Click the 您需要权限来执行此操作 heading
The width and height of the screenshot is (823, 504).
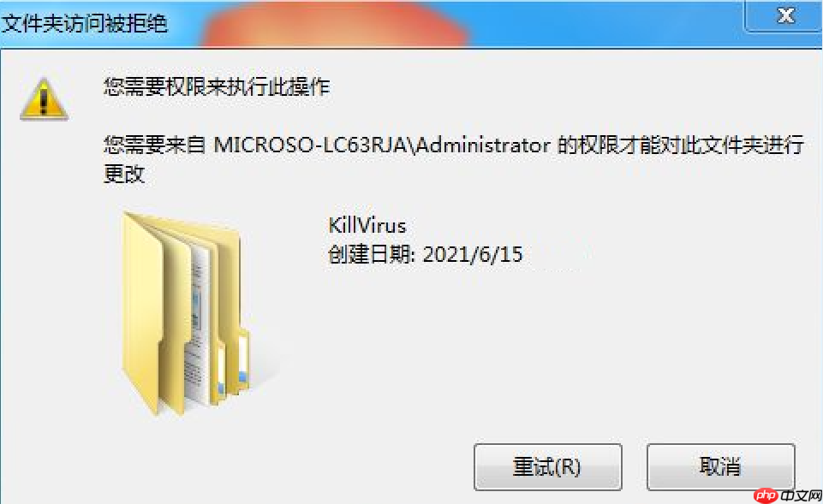tap(217, 86)
